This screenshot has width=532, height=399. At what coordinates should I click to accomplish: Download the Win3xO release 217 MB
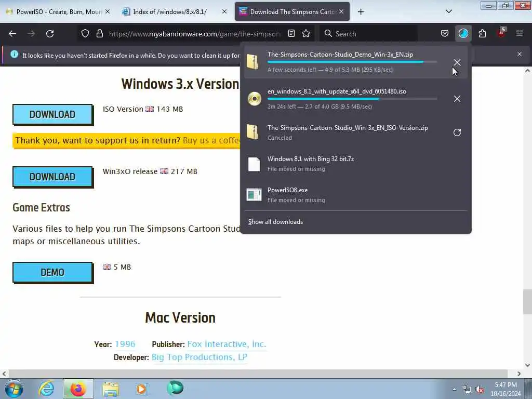click(x=52, y=177)
